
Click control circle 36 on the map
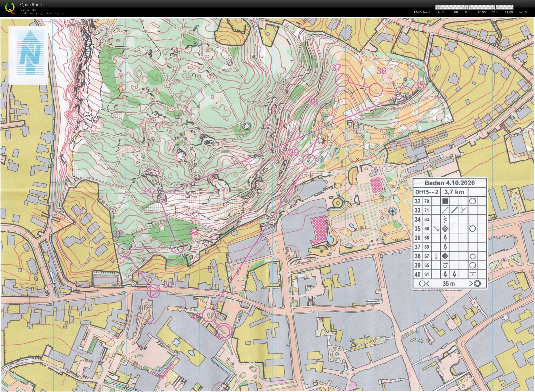point(375,90)
